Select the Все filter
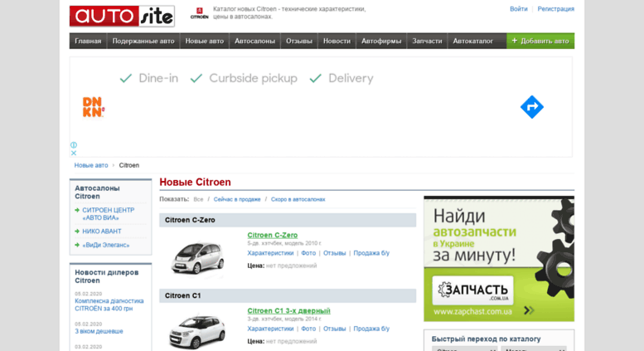The image size is (644, 351). (198, 199)
